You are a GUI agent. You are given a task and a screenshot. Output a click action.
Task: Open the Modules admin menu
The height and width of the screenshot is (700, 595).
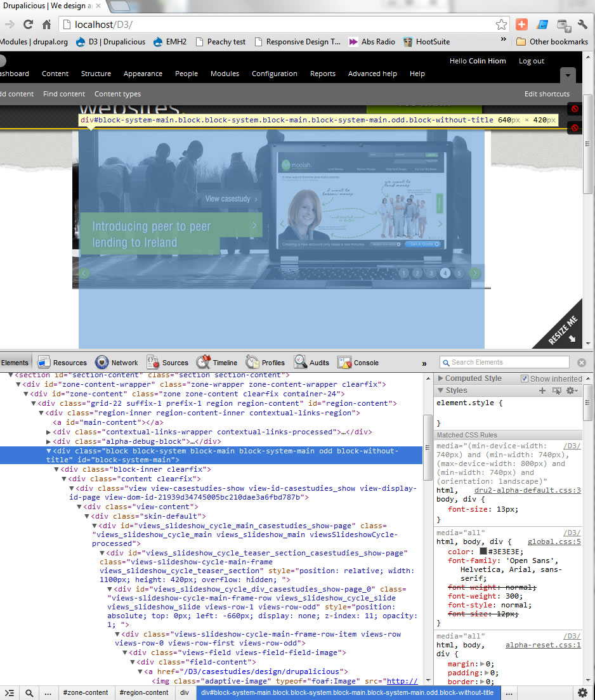(x=225, y=74)
